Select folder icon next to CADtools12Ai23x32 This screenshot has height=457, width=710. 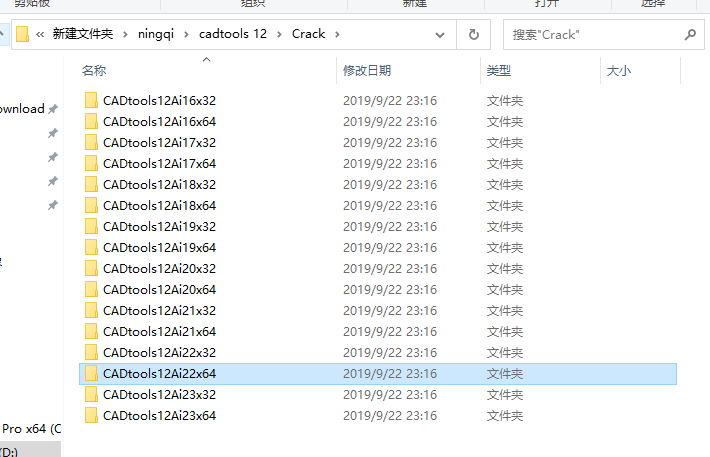[x=91, y=394]
